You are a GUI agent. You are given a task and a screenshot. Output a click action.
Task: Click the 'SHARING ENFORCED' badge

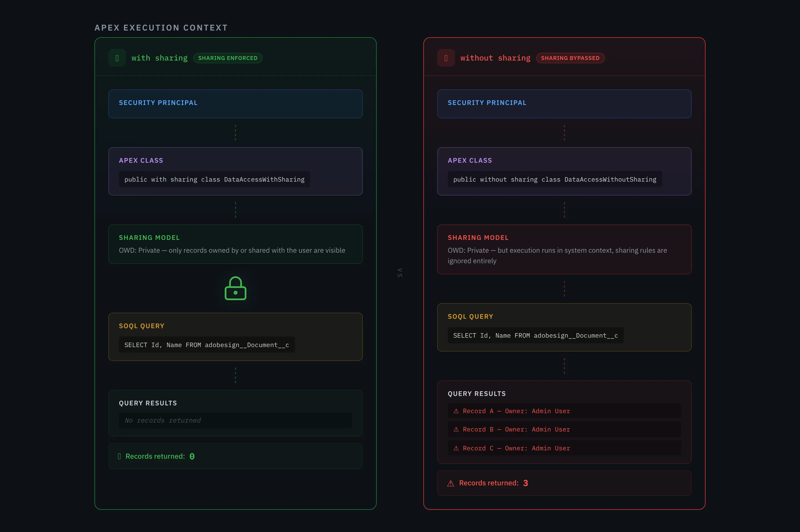(228, 58)
